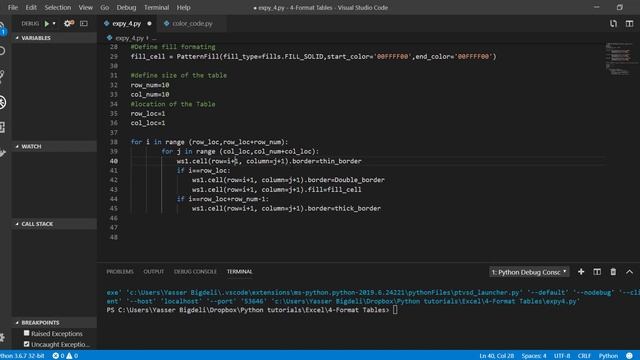Change language mode Python

(x=608, y=356)
